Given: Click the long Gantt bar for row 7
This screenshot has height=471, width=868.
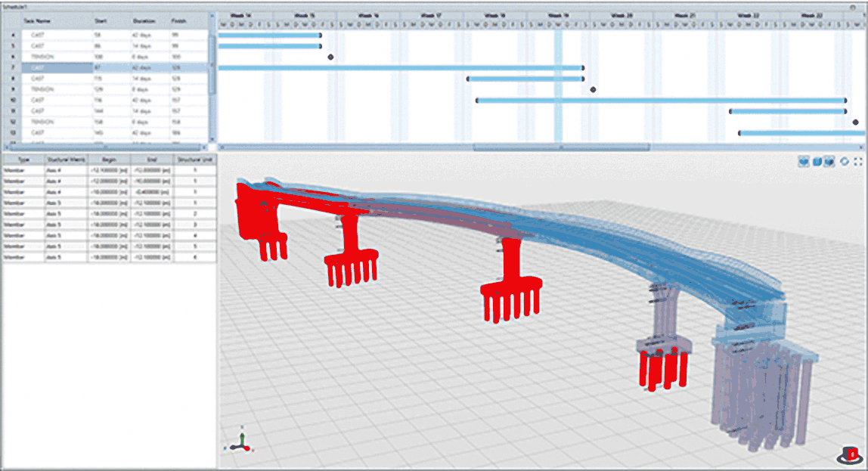Looking at the screenshot, I should 401,68.
